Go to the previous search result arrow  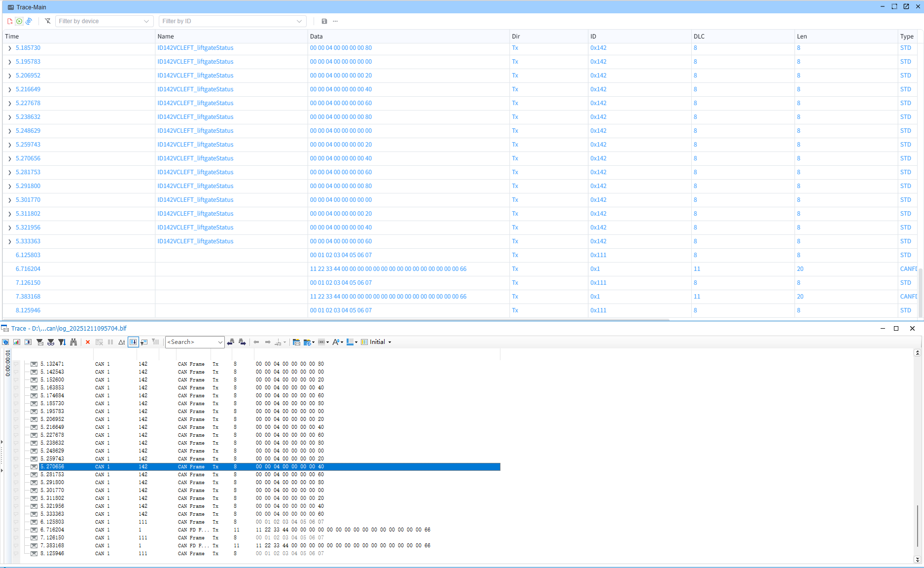[x=230, y=341]
